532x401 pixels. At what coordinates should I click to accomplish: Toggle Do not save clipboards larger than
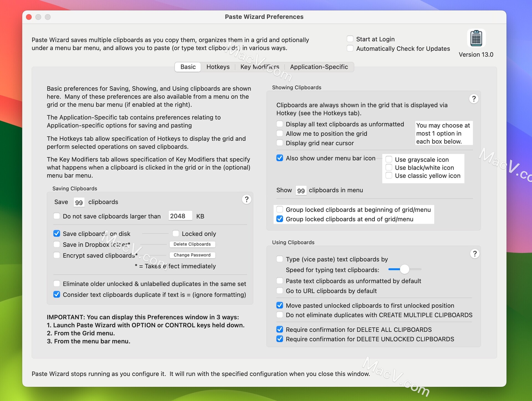coord(57,216)
